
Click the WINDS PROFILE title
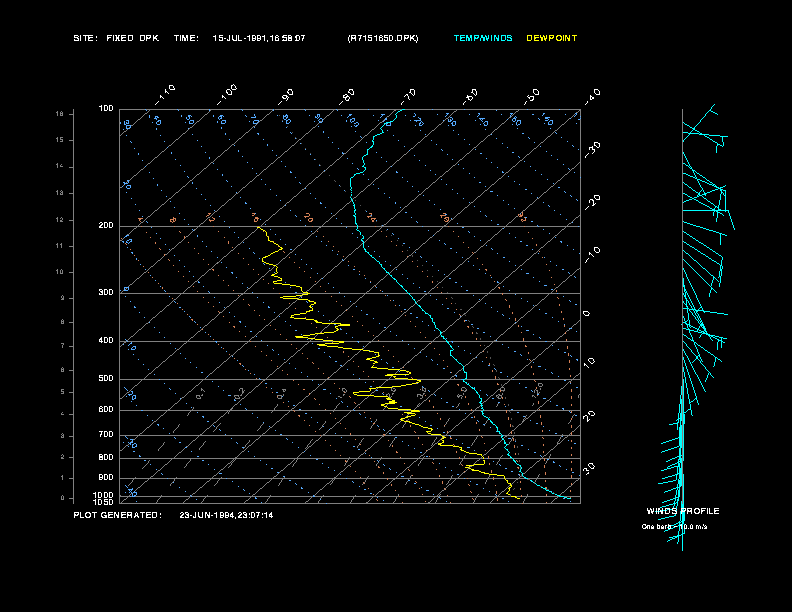(683, 511)
